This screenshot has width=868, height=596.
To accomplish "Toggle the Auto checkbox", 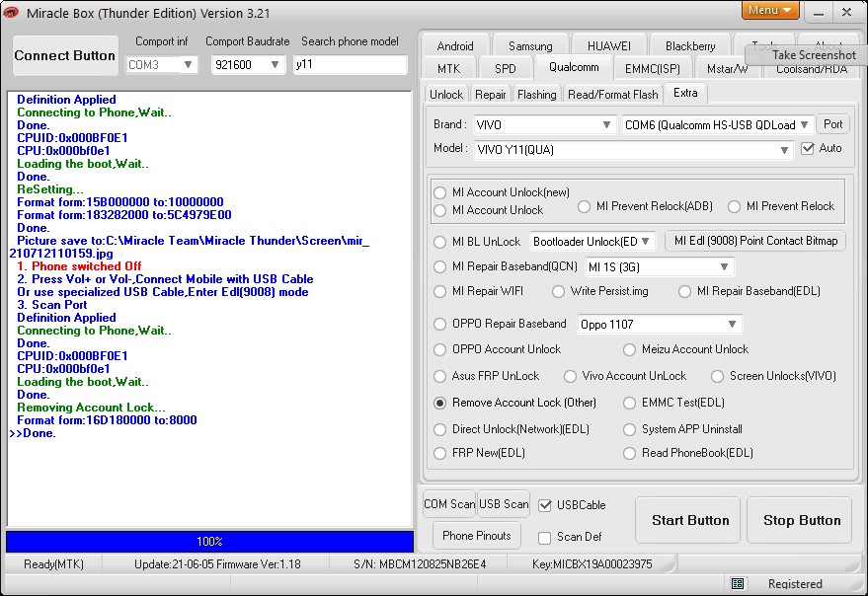I will pos(808,148).
